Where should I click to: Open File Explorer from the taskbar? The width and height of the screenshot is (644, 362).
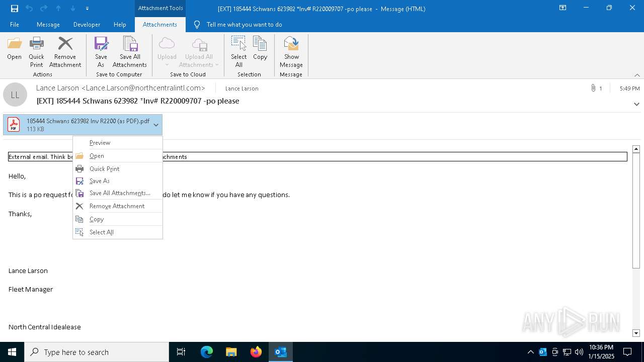[231, 352]
